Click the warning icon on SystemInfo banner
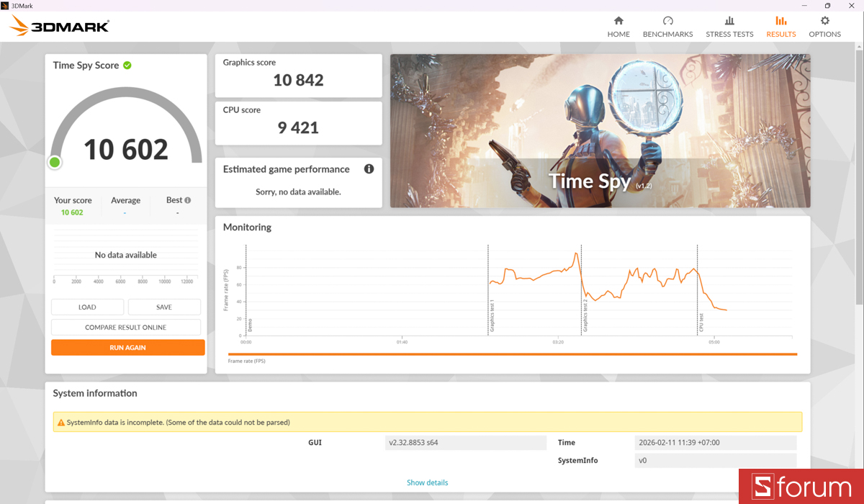Image resolution: width=864 pixels, height=504 pixels. [62, 422]
